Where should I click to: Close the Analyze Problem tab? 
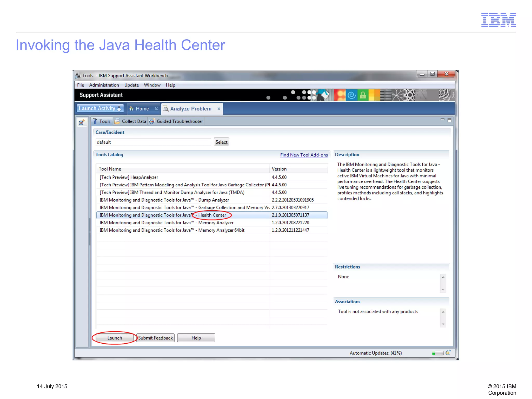(219, 109)
